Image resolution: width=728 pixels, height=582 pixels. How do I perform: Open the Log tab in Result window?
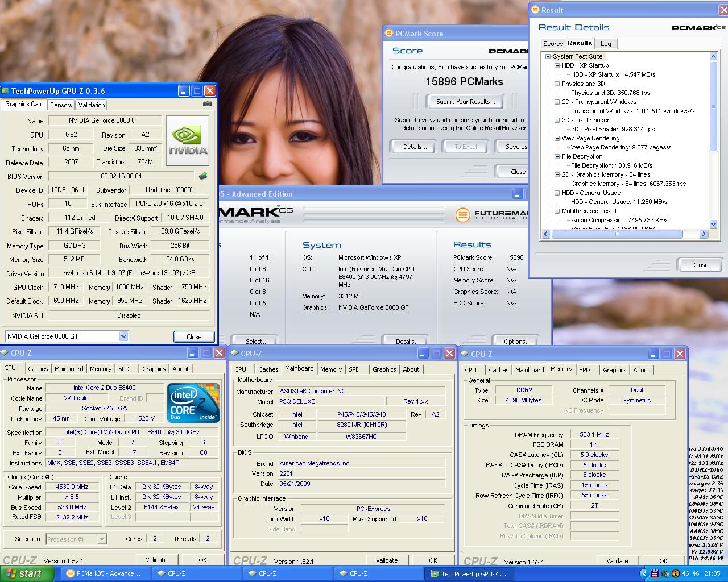(606, 44)
